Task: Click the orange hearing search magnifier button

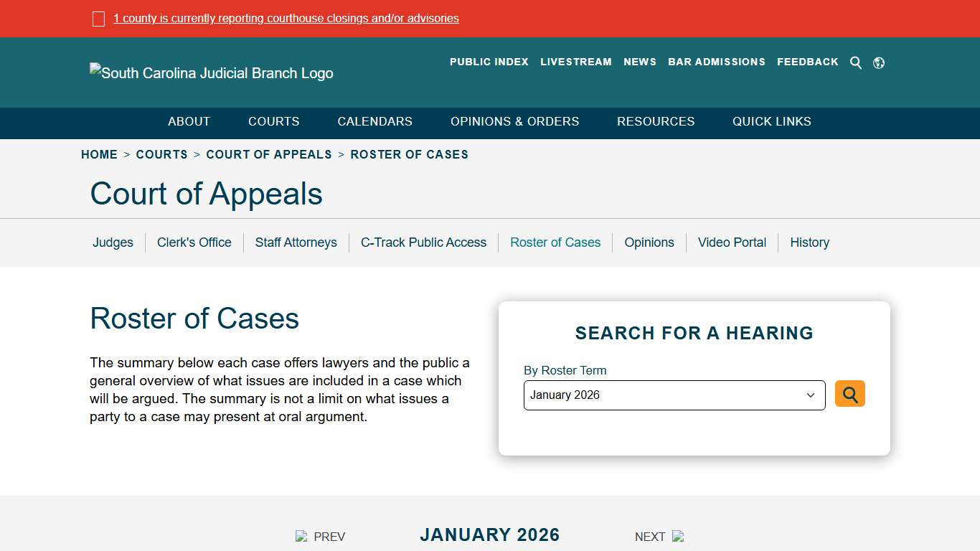Action: (x=849, y=394)
